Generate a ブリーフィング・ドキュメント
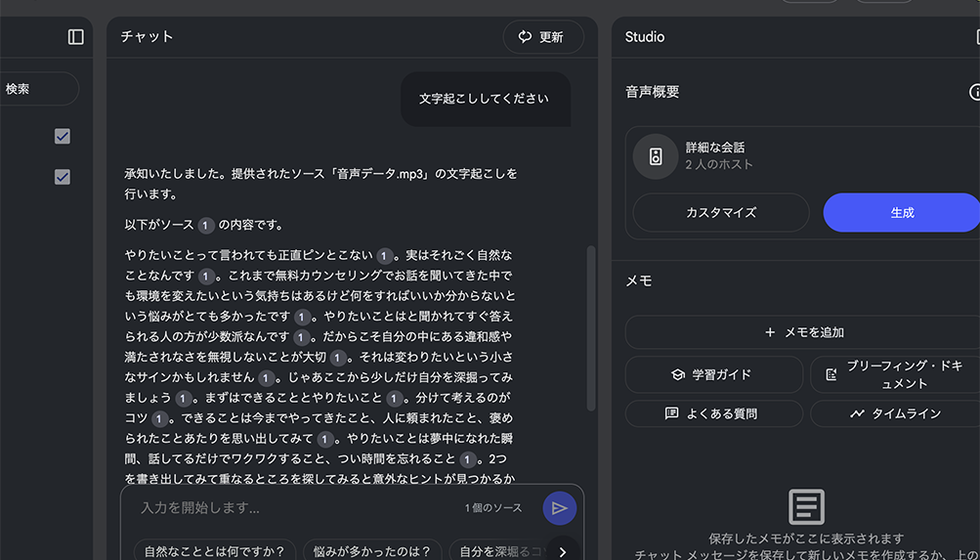 pyautogui.click(x=895, y=374)
